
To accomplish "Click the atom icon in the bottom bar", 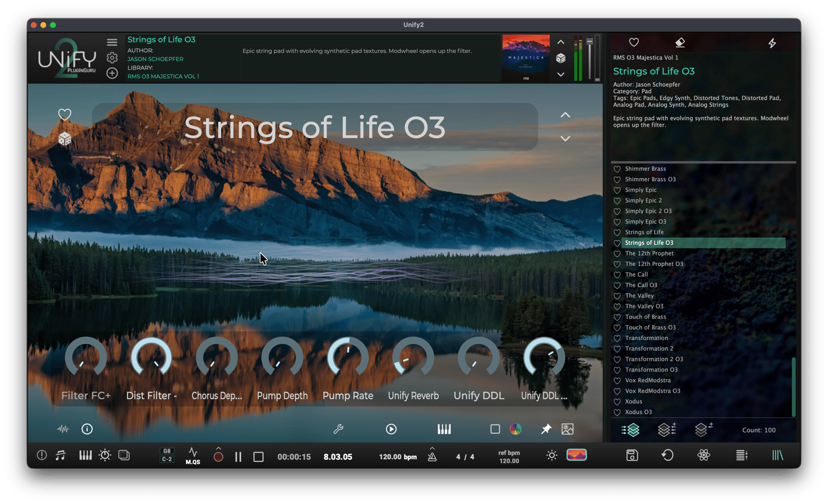I will 704,455.
